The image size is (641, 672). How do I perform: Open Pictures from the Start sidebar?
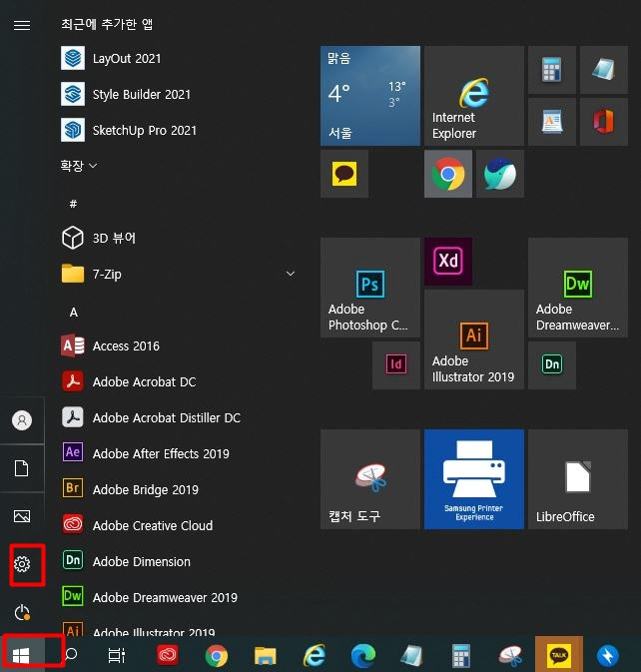pos(22,516)
